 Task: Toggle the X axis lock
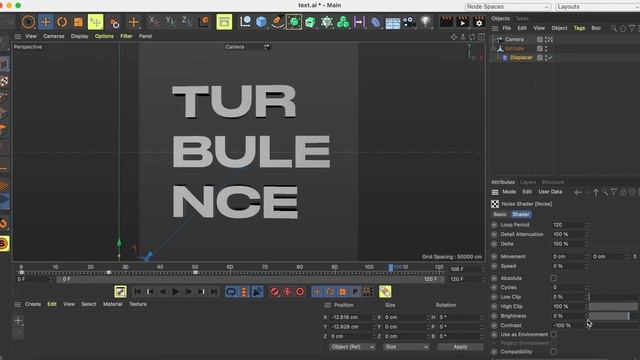tap(154, 21)
